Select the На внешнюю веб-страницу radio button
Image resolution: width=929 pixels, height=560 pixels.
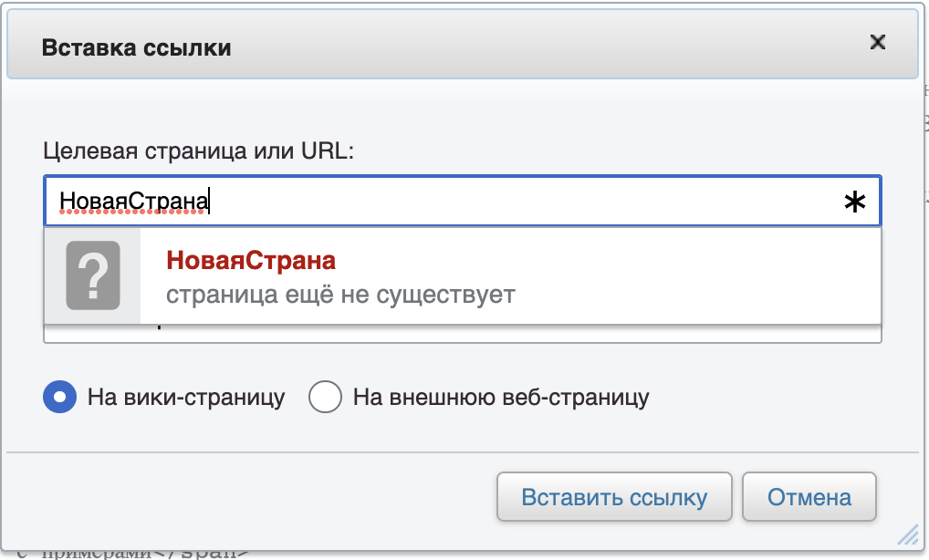click(x=326, y=398)
